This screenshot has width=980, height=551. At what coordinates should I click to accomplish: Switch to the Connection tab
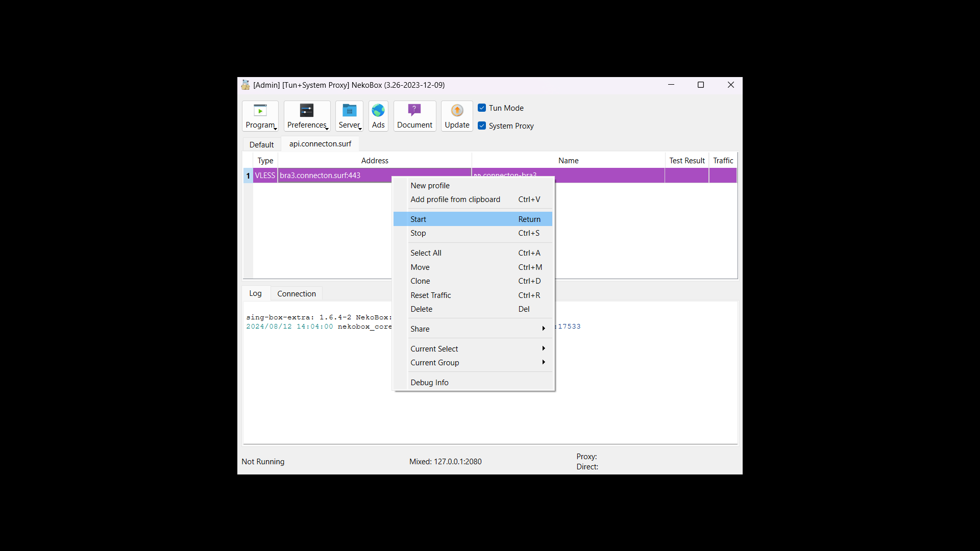pyautogui.click(x=296, y=294)
